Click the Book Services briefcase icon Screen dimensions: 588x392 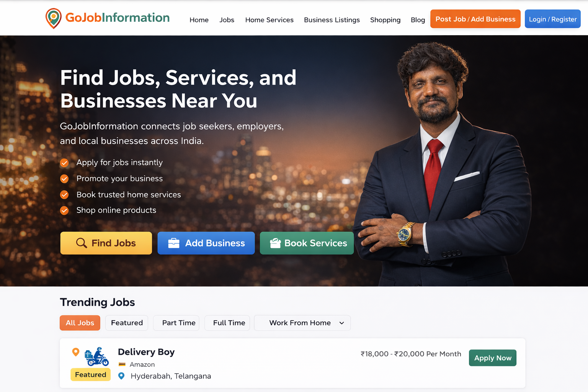tap(275, 243)
